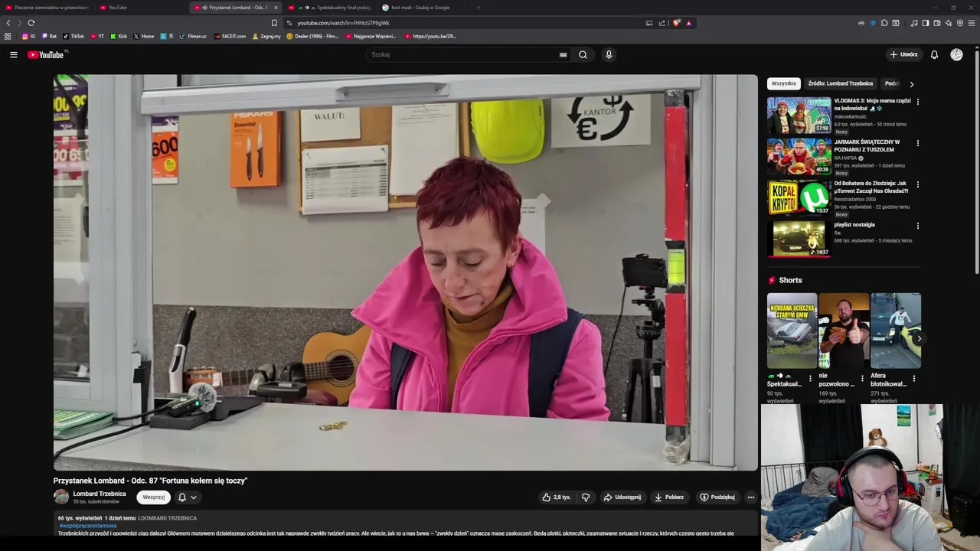Click the Pobierz download button
Image resolution: width=980 pixels, height=551 pixels.
(x=669, y=497)
